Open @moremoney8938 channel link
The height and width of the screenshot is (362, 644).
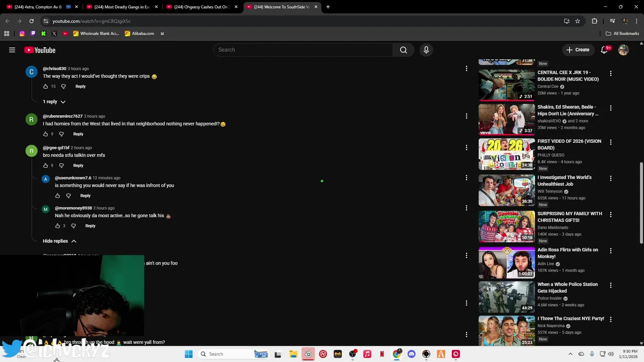click(x=73, y=208)
